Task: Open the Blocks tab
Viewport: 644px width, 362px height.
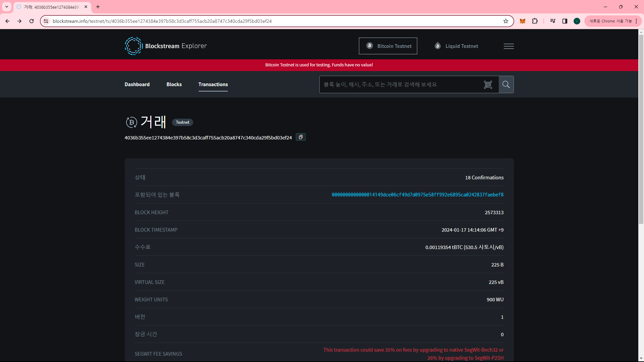Action: [x=174, y=84]
